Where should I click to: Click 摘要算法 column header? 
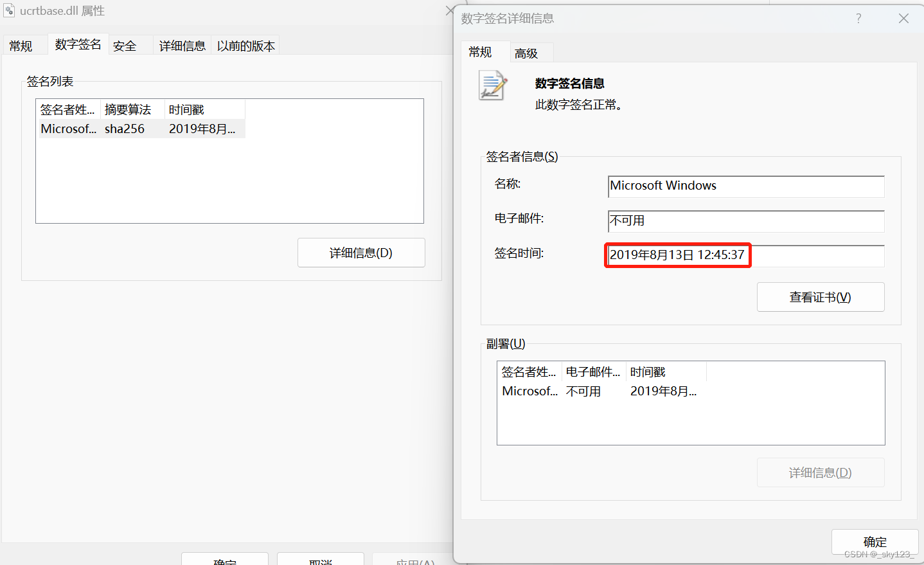point(132,109)
